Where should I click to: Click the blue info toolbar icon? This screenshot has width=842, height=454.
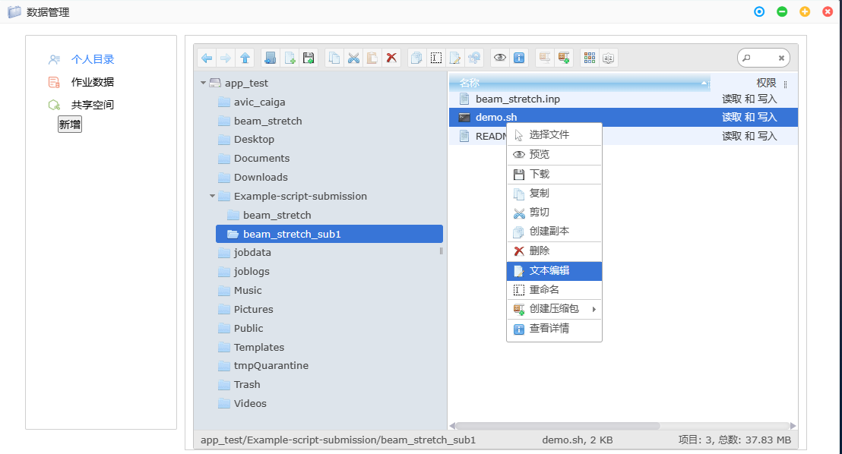[x=519, y=58]
